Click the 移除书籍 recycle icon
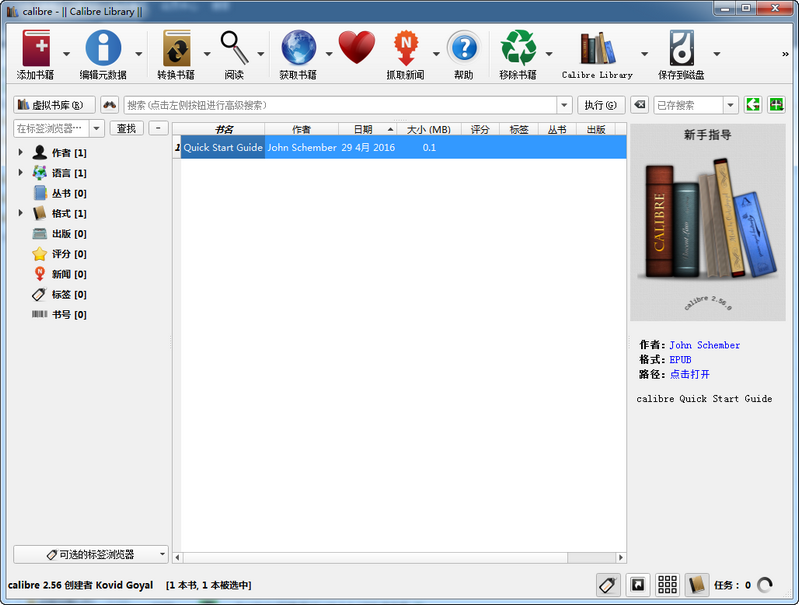Viewport: 799px width, 605px height. point(518,50)
